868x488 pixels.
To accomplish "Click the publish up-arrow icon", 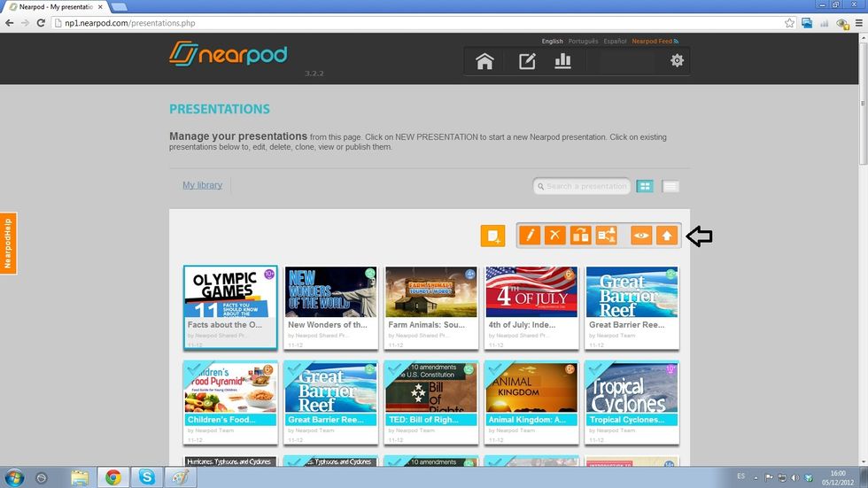I will (x=667, y=236).
